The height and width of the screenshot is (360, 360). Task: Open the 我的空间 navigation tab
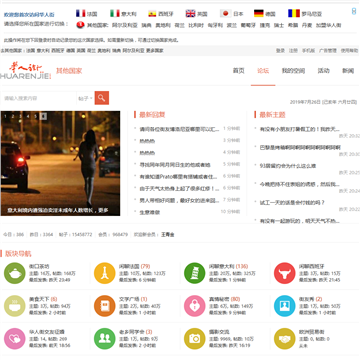coord(293,71)
